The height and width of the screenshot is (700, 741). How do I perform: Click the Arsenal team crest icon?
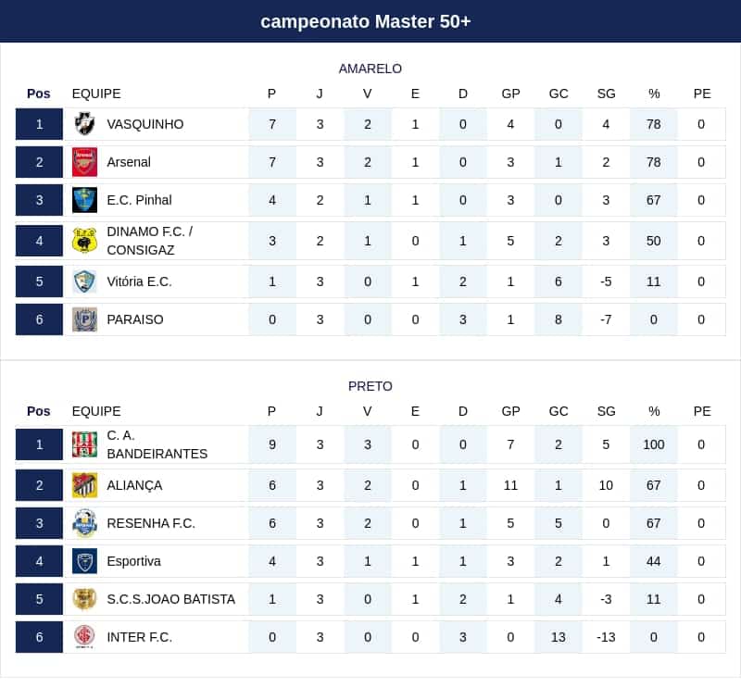[x=84, y=162]
